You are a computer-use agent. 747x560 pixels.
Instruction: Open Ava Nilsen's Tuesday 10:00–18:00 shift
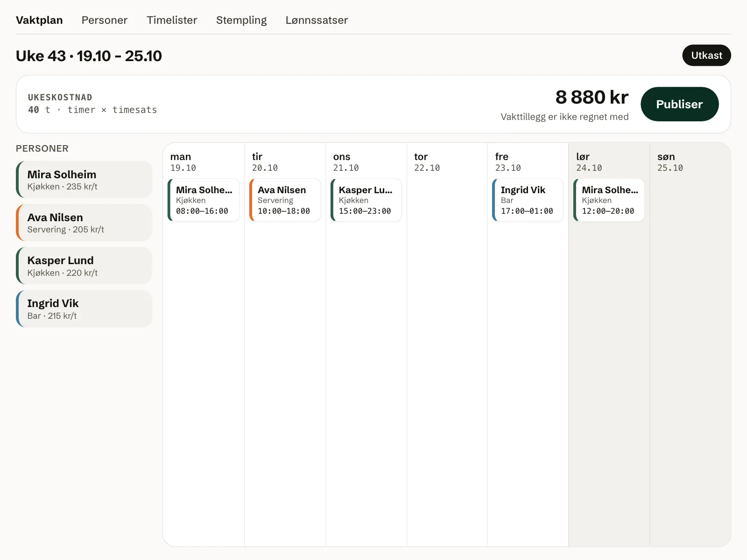pos(285,200)
